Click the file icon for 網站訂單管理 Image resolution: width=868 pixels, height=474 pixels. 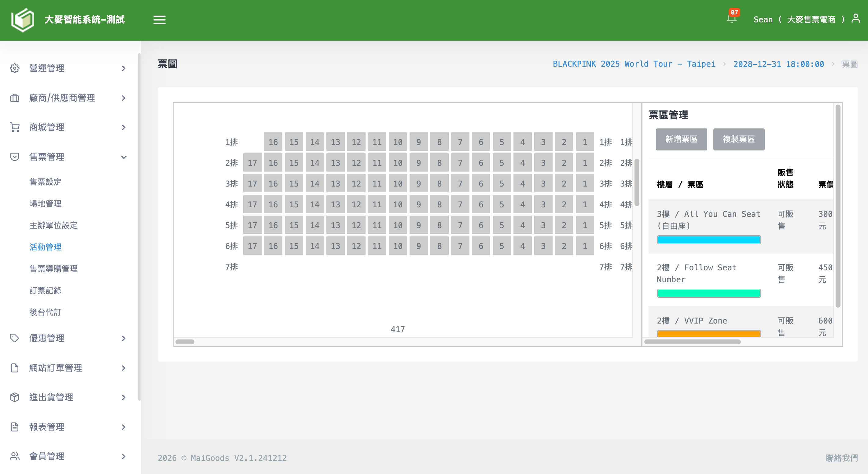(14, 368)
